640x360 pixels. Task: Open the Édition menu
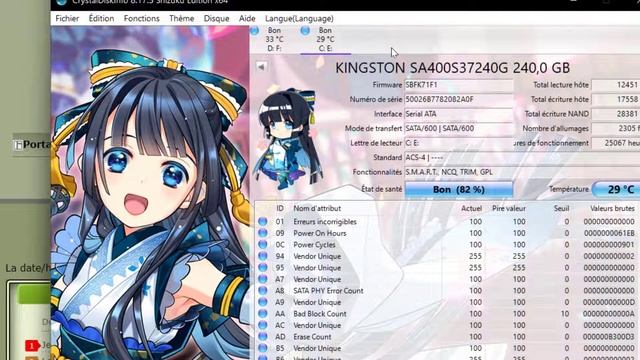[x=101, y=18]
